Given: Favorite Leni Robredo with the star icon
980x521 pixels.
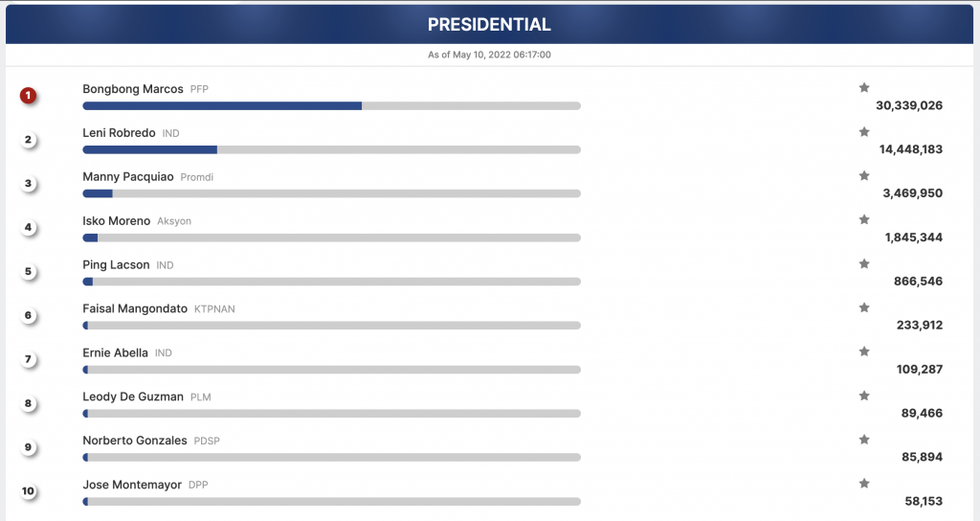Looking at the screenshot, I should (864, 131).
